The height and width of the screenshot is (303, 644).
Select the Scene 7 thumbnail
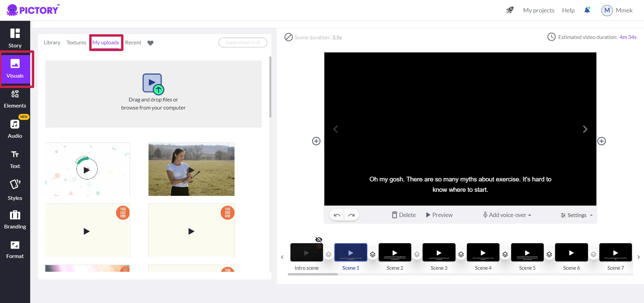coord(615,252)
